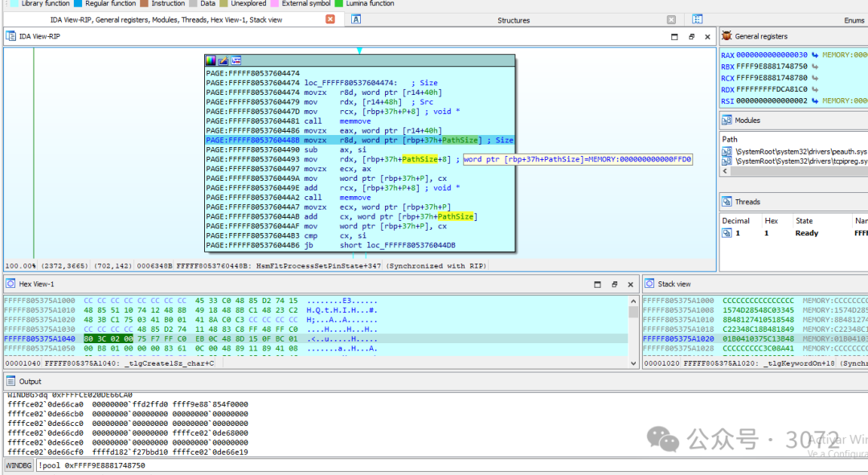Open the WINDBG command interpreter selector
The width and height of the screenshot is (868, 475).
click(x=18, y=465)
